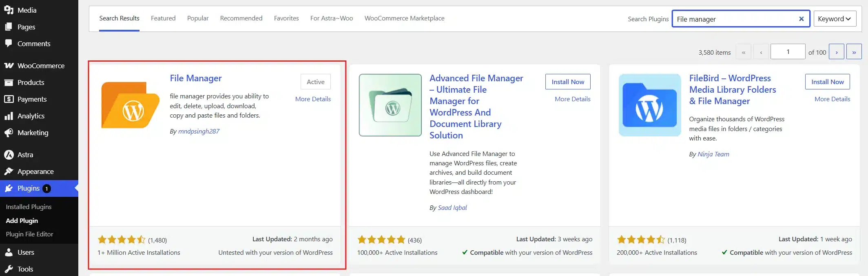
Task: Click the Appearance paintbrush icon
Action: pyautogui.click(x=9, y=171)
